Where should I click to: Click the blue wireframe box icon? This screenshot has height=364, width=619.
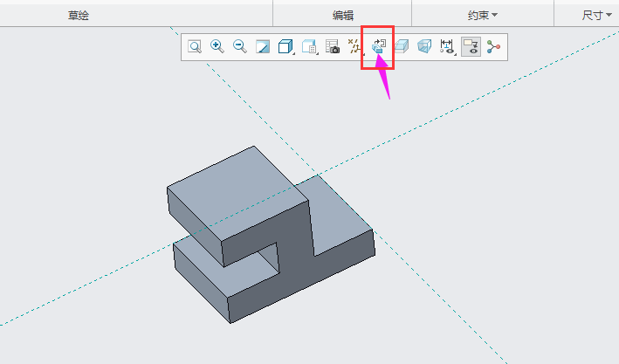click(x=424, y=47)
